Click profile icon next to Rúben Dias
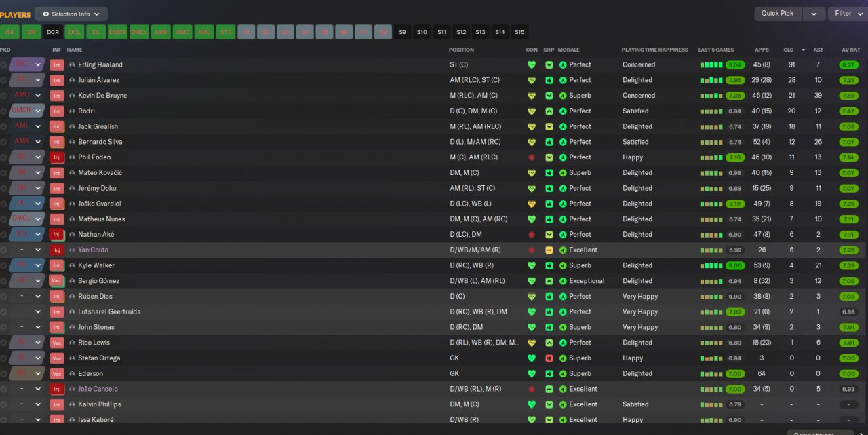 (72, 297)
